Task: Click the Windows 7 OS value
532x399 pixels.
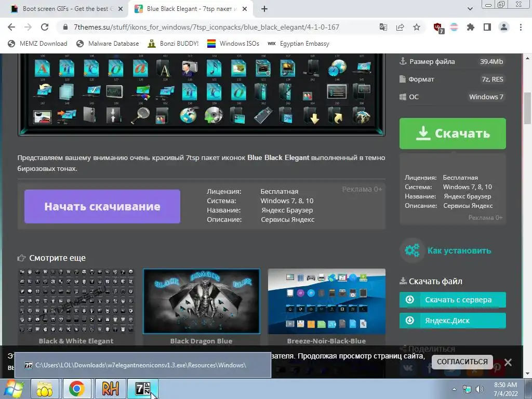Action: point(486,97)
